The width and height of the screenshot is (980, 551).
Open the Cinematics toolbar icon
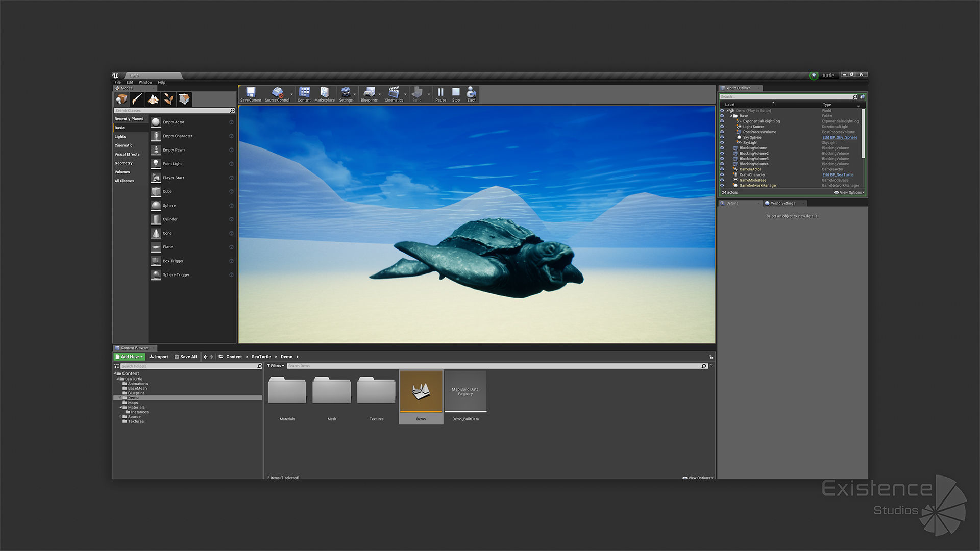coord(394,93)
